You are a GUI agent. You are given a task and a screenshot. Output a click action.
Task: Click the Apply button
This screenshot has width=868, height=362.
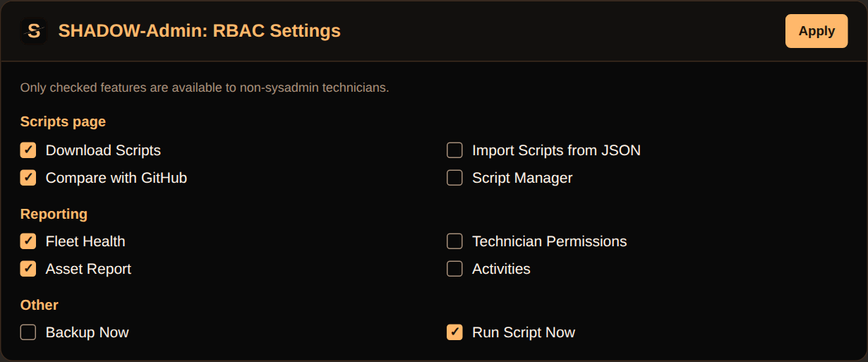pyautogui.click(x=816, y=31)
